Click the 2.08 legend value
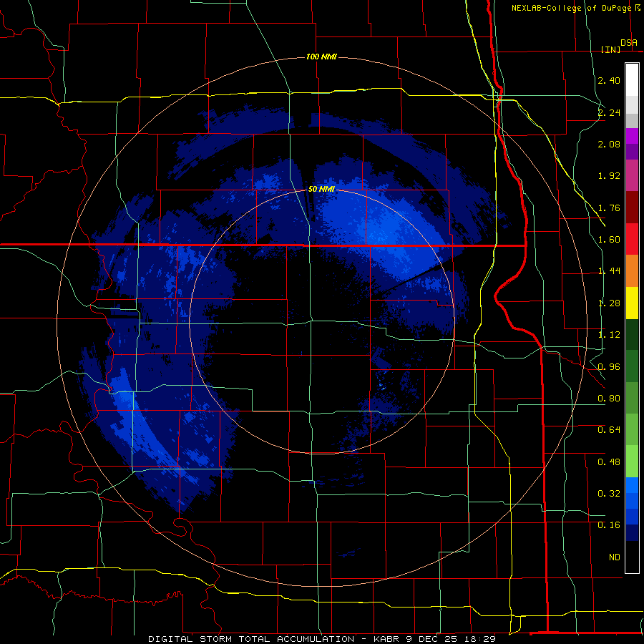 609,144
